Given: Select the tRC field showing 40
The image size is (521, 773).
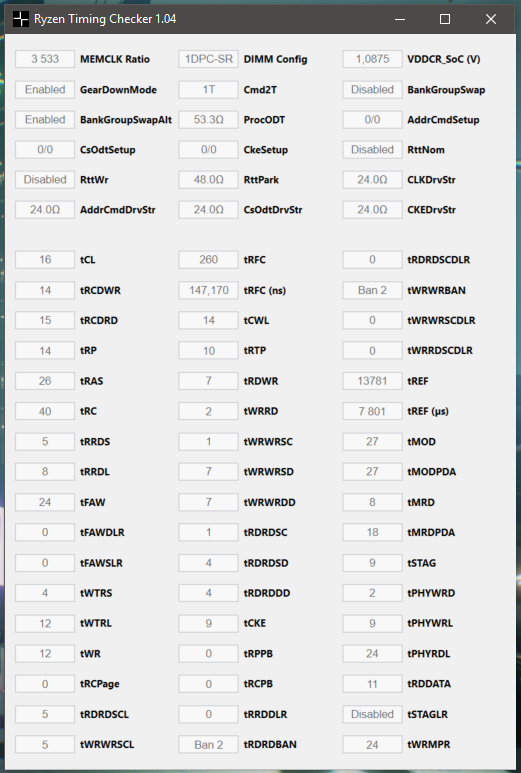Looking at the screenshot, I should (x=45, y=412).
